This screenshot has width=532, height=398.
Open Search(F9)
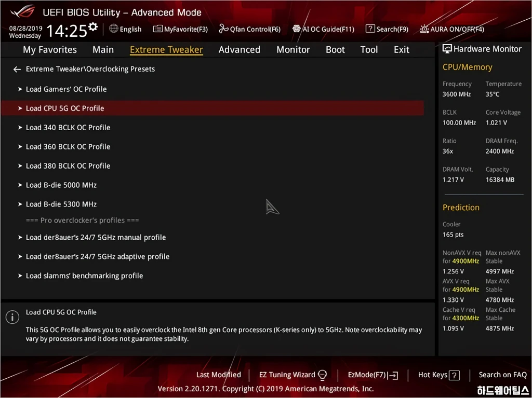[387, 29]
